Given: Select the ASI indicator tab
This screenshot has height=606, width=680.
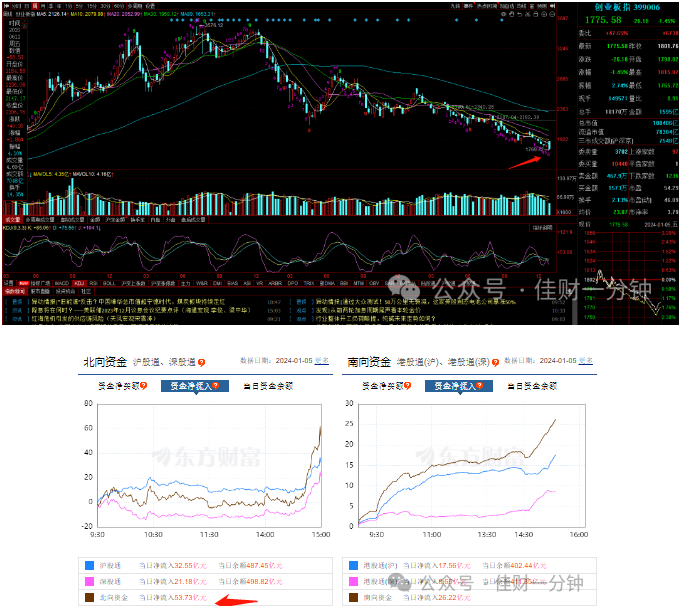Looking at the screenshot, I should 247,283.
